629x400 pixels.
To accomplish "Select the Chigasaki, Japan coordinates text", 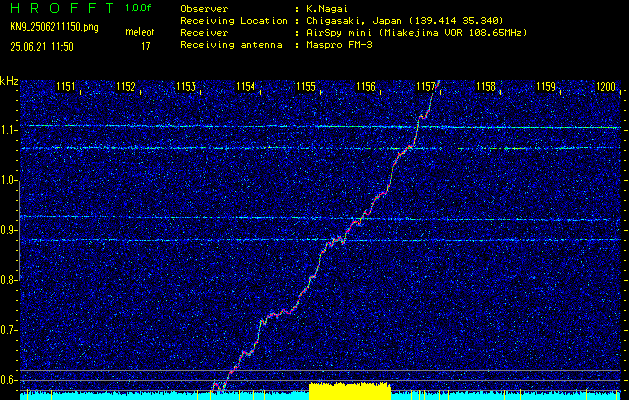I will coord(403,21).
